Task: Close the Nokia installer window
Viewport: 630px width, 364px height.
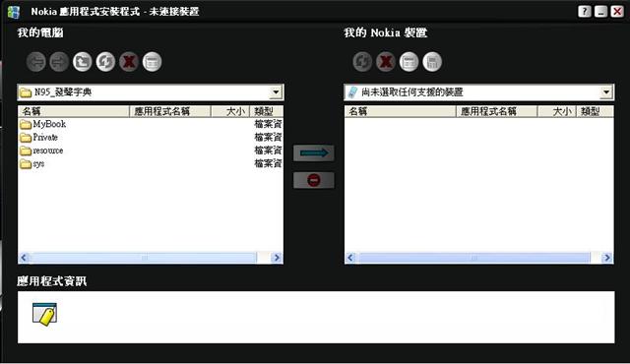Action: 617,12
